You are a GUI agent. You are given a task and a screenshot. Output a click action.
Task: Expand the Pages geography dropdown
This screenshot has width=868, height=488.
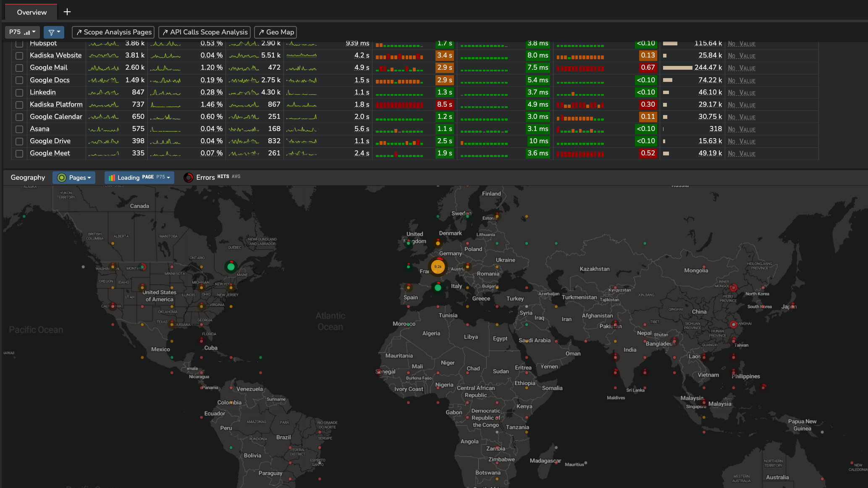pyautogui.click(x=80, y=178)
